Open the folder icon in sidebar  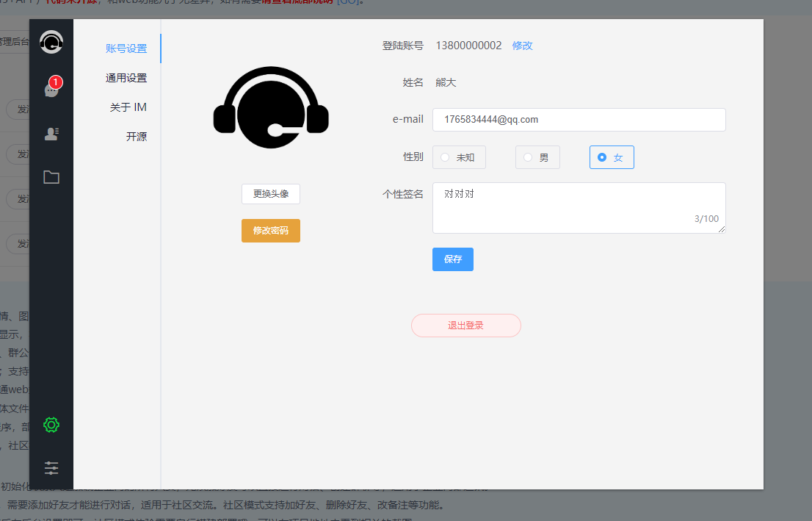tap(51, 177)
